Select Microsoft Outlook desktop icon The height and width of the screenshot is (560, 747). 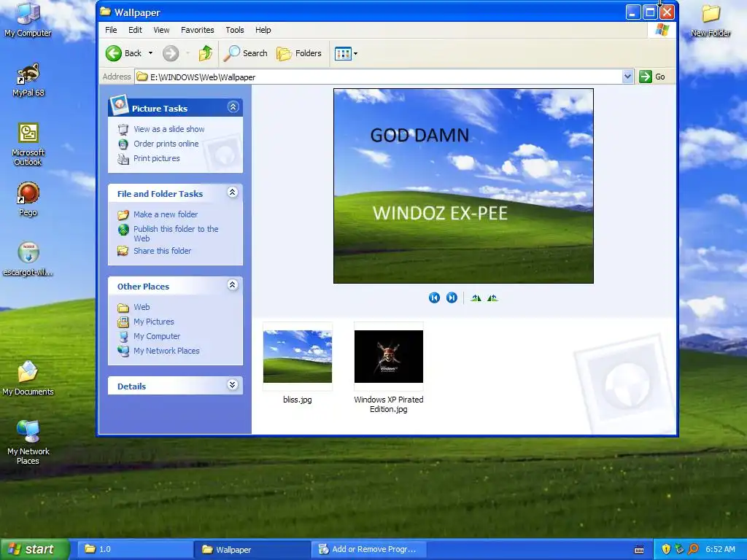pos(28,144)
